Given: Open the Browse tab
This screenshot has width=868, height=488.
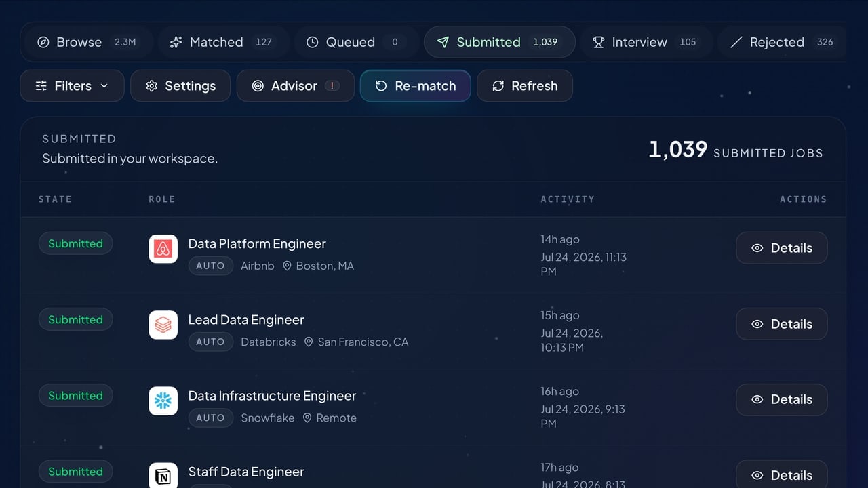Looking at the screenshot, I should pos(87,42).
